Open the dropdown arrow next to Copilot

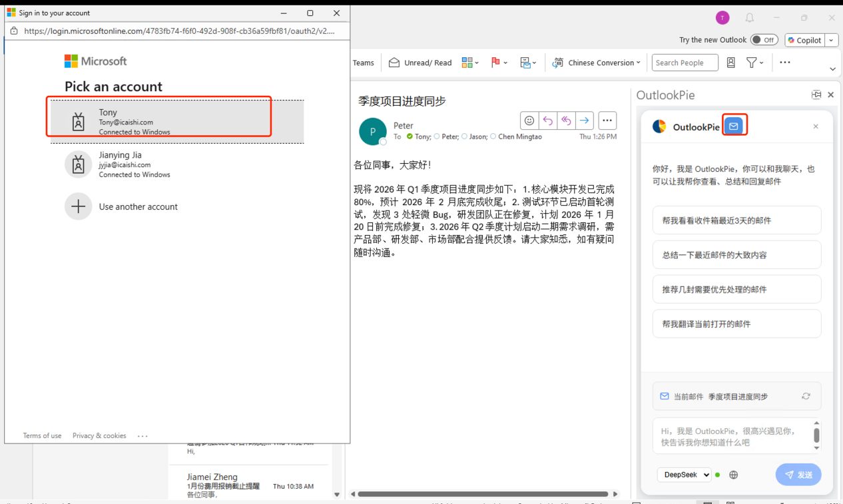click(831, 40)
